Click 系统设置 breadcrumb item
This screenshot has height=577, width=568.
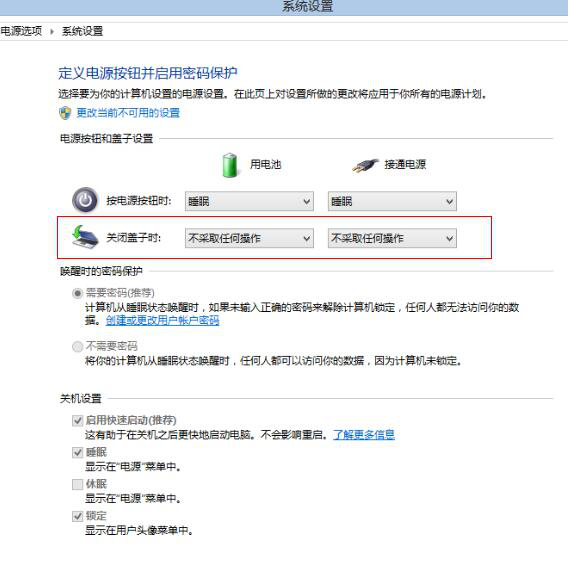click(82, 31)
